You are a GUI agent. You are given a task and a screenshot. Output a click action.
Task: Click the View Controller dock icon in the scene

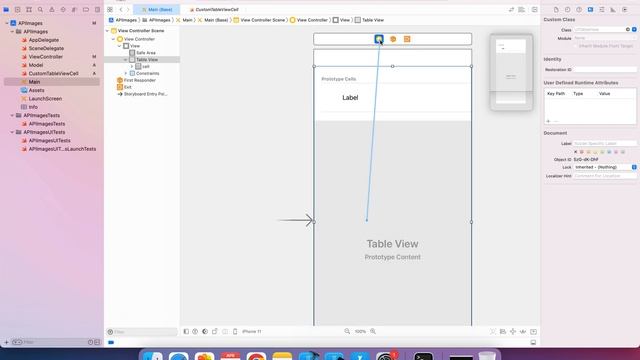tap(379, 39)
